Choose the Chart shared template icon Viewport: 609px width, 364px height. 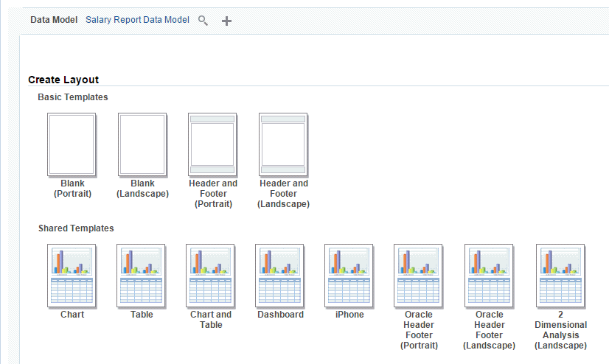point(72,276)
